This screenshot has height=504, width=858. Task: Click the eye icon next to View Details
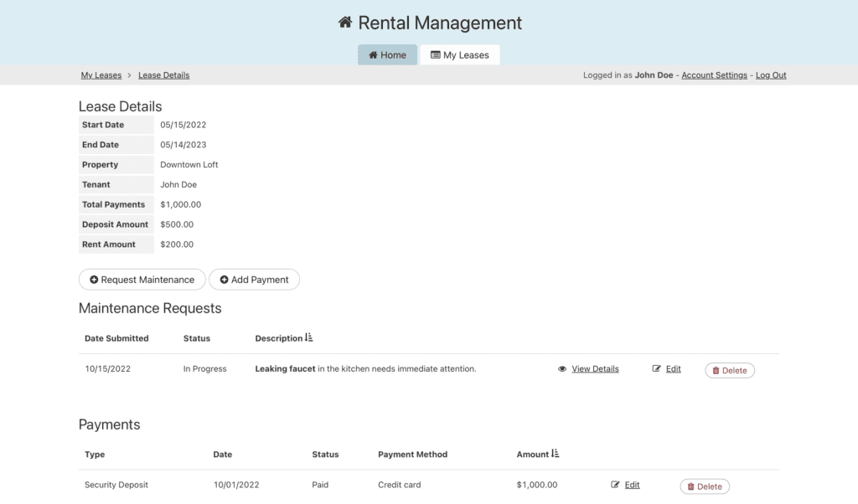562,369
